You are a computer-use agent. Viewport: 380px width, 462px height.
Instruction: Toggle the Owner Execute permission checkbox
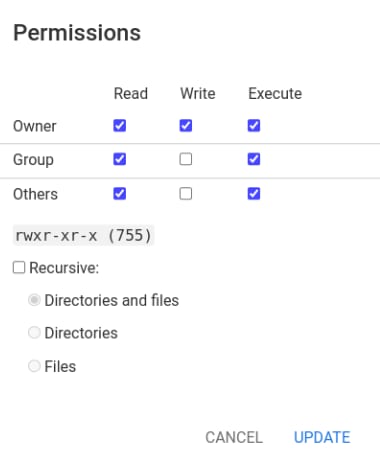(x=254, y=126)
